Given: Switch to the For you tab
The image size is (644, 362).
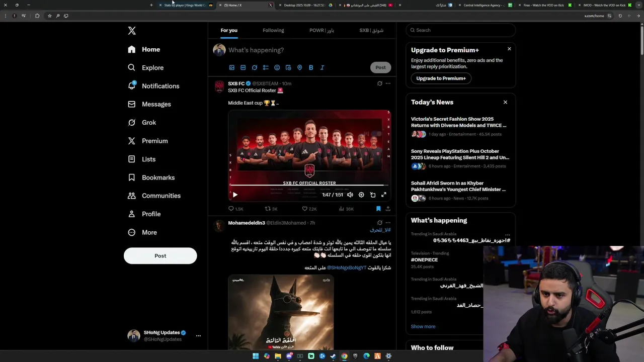Looking at the screenshot, I should 229,30.
